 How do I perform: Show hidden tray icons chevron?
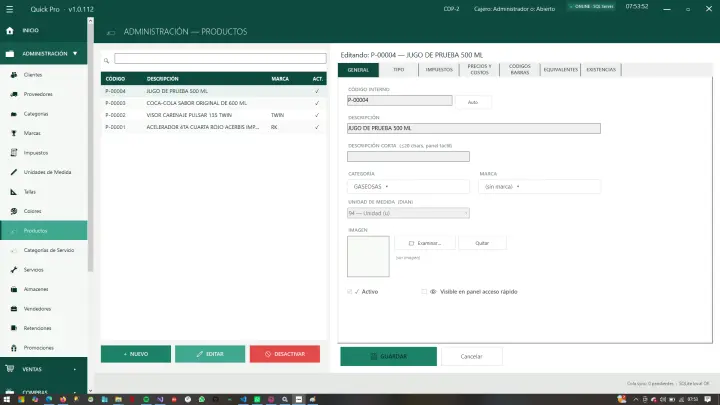click(x=636, y=399)
